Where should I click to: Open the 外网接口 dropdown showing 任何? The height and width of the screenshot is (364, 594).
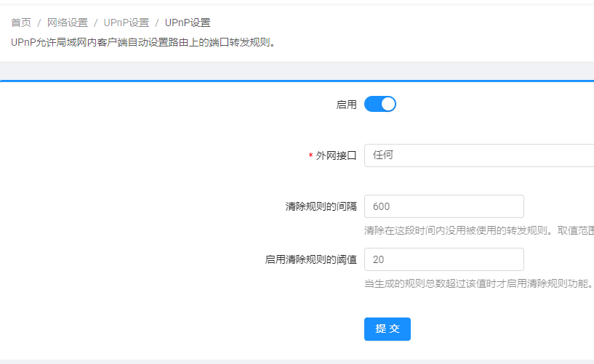(479, 155)
